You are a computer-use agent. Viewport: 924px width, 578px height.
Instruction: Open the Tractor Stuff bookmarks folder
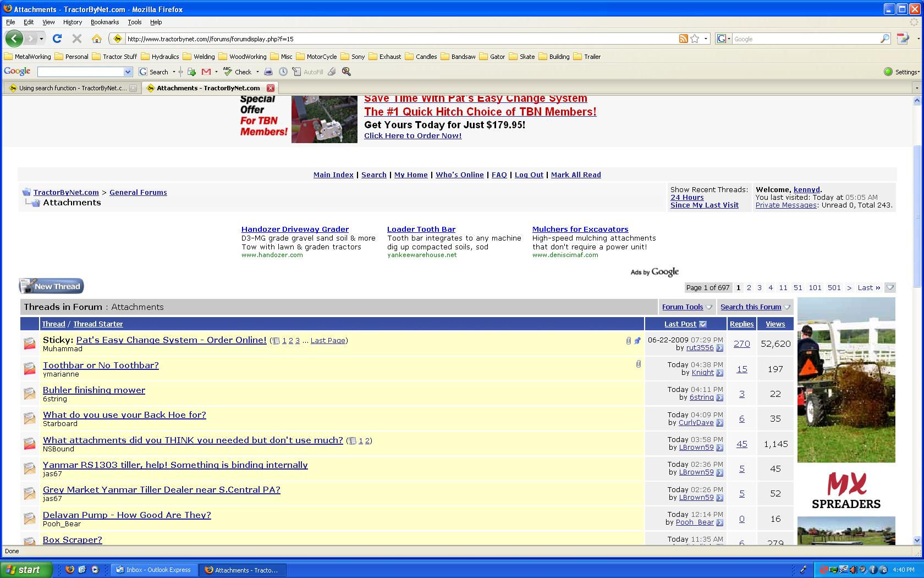pyautogui.click(x=115, y=57)
